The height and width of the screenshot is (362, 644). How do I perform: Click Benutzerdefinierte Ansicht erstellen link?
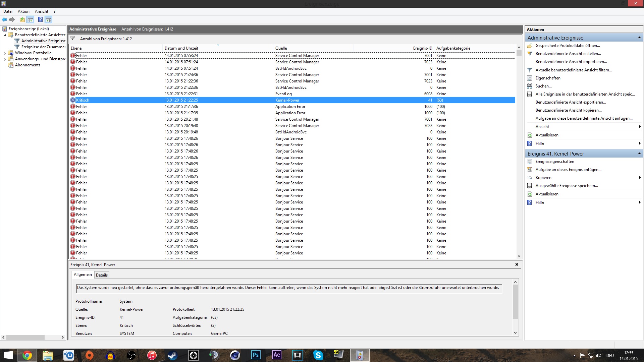(568, 54)
